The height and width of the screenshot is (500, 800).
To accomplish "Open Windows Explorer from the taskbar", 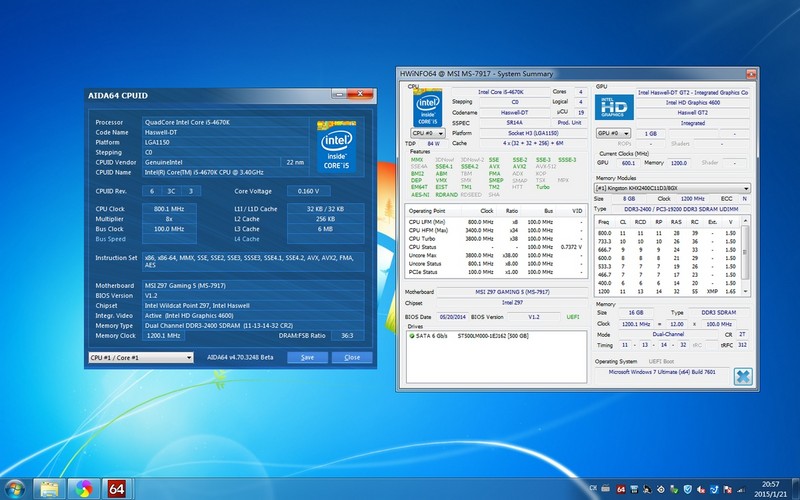I will point(47,488).
